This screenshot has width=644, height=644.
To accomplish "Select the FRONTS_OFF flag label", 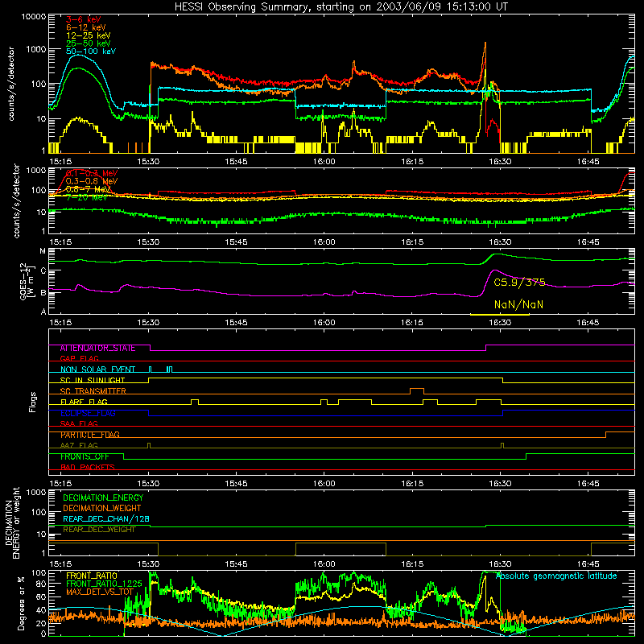I will point(85,456).
